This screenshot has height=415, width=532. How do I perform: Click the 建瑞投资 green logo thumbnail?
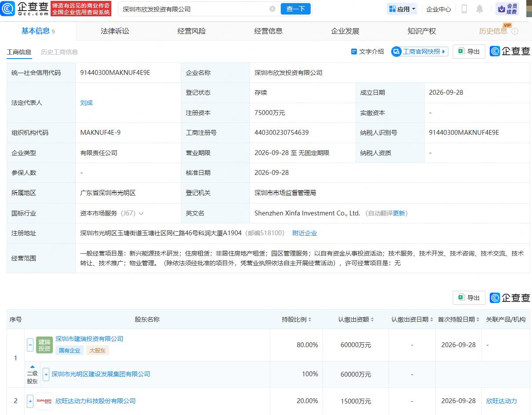44,345
